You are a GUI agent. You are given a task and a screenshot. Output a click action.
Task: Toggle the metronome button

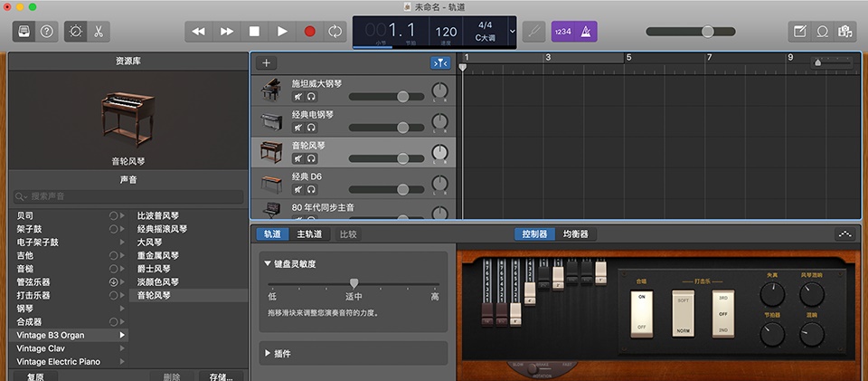585,31
